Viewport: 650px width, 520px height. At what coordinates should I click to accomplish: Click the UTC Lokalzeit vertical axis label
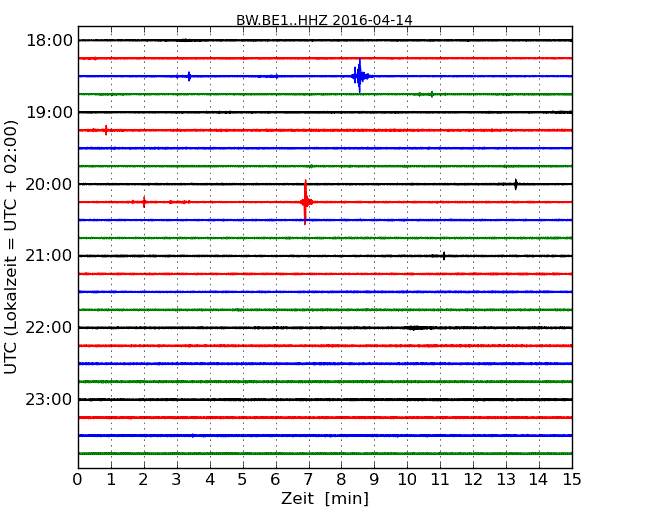[x=11, y=247]
